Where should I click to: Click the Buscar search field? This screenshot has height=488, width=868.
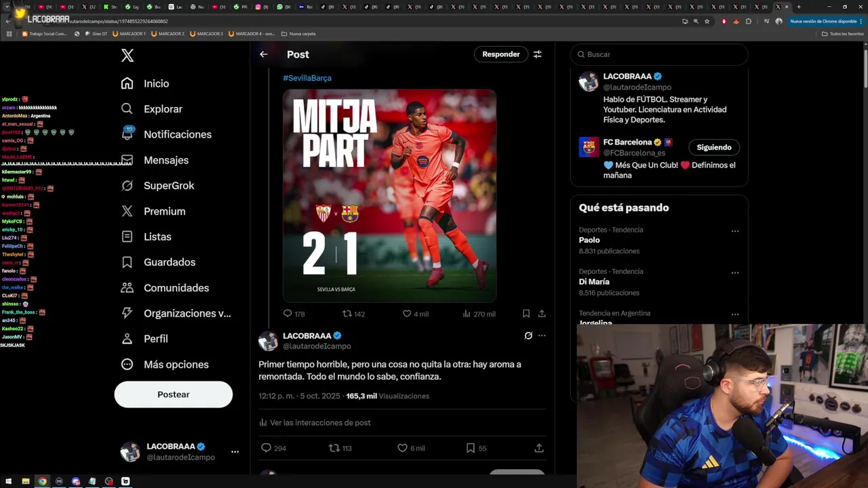click(659, 54)
